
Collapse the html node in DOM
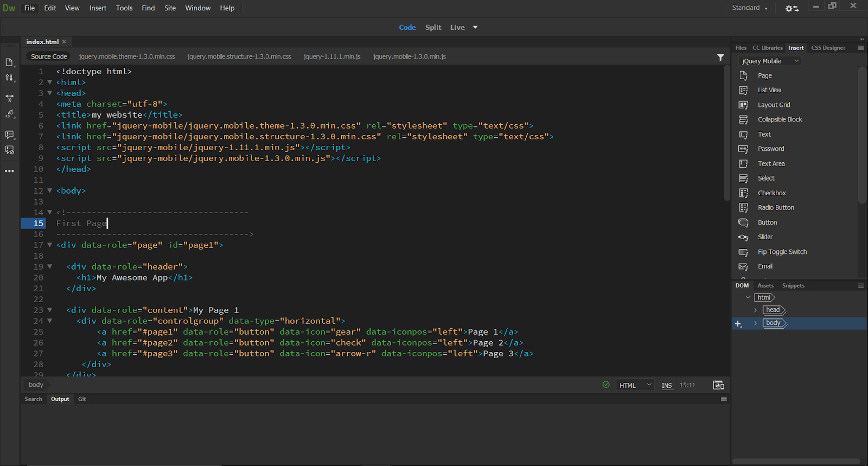pyautogui.click(x=748, y=297)
